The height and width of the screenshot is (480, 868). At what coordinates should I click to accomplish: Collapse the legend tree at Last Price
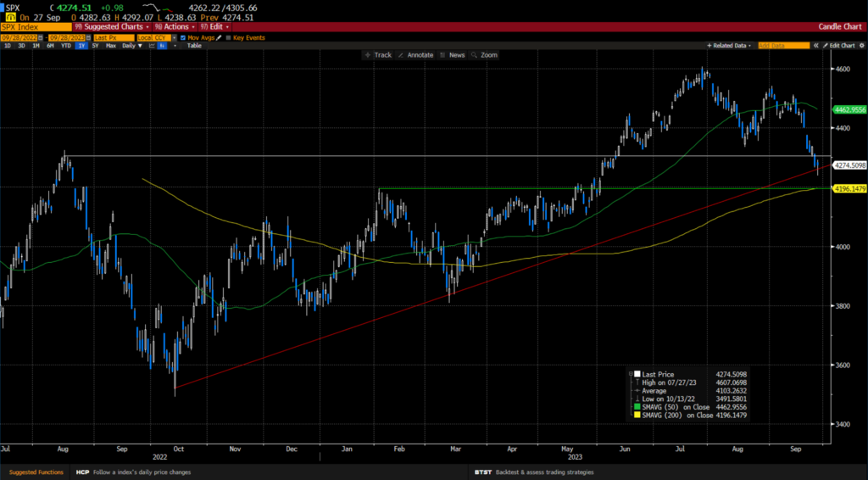click(x=631, y=373)
